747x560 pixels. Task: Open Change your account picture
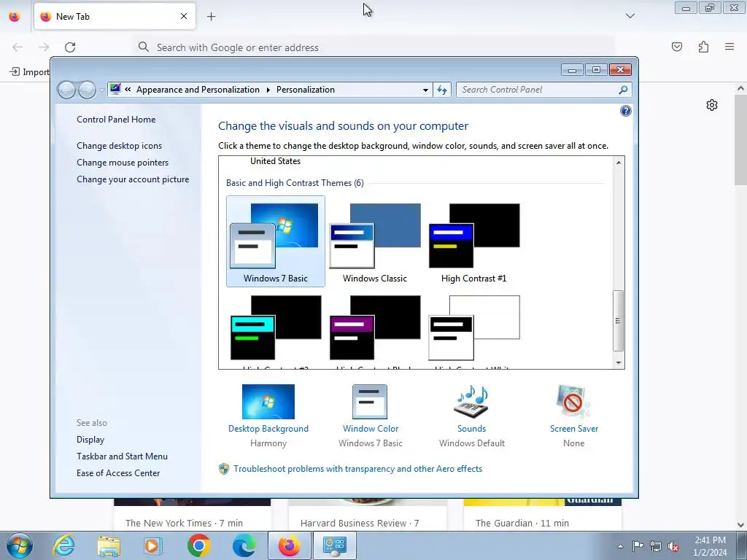[x=133, y=179]
